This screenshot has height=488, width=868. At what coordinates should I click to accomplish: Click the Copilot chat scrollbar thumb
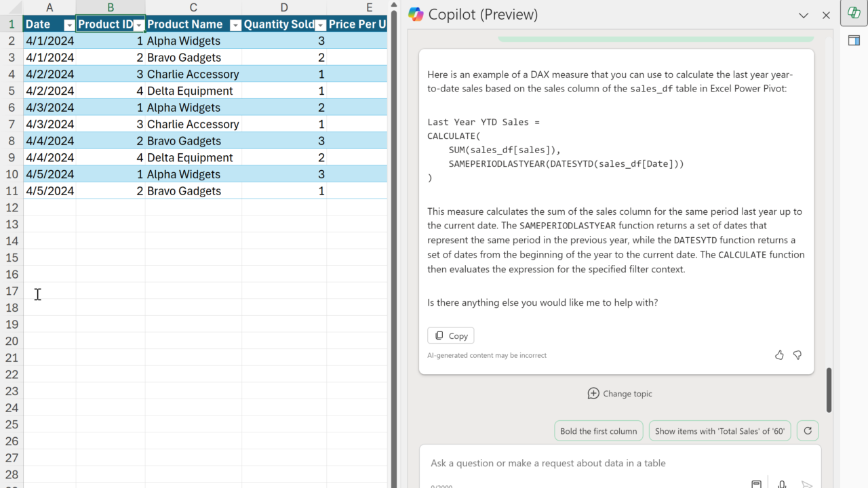pos(829,390)
